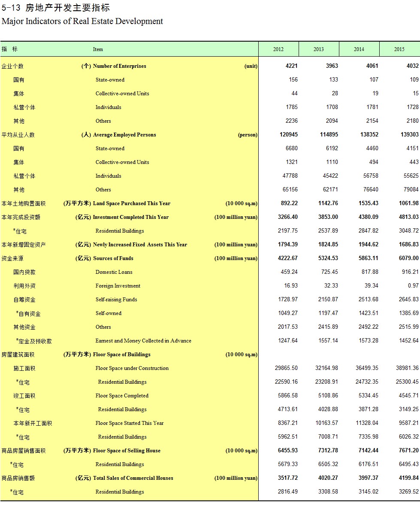Select 'Total Sales of Commercial Houses' label
Screen dimensions: 420x515
[133, 478]
